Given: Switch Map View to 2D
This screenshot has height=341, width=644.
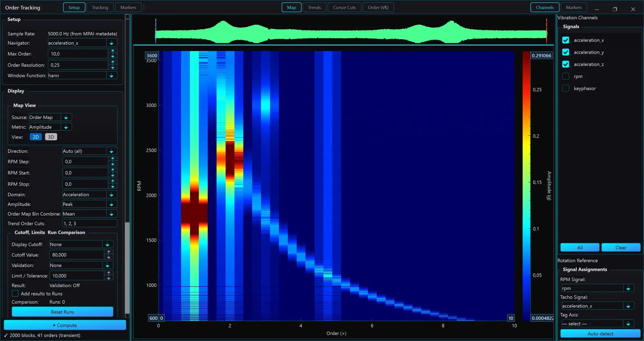Looking at the screenshot, I should click(x=36, y=137).
